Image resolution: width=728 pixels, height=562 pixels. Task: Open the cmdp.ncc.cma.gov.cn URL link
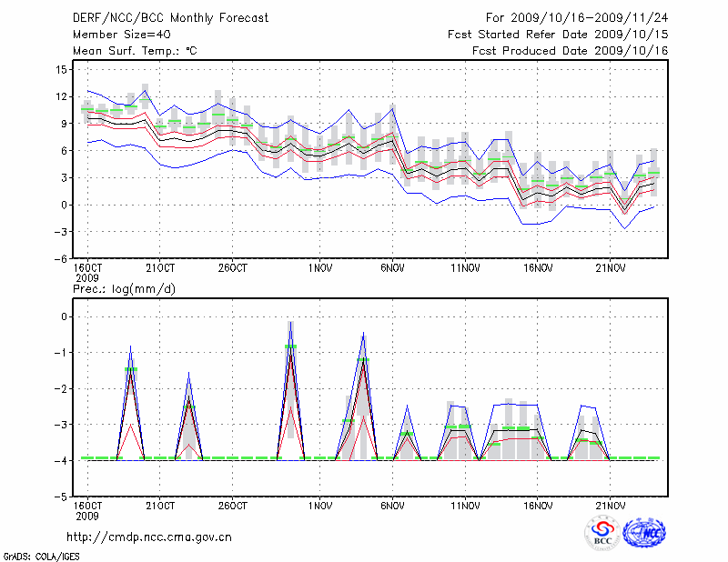[149, 537]
